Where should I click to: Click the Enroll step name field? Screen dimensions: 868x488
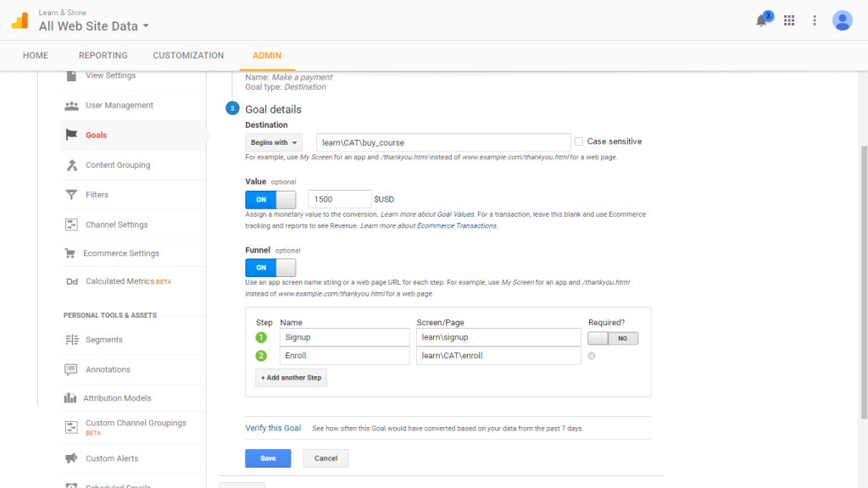(x=344, y=356)
